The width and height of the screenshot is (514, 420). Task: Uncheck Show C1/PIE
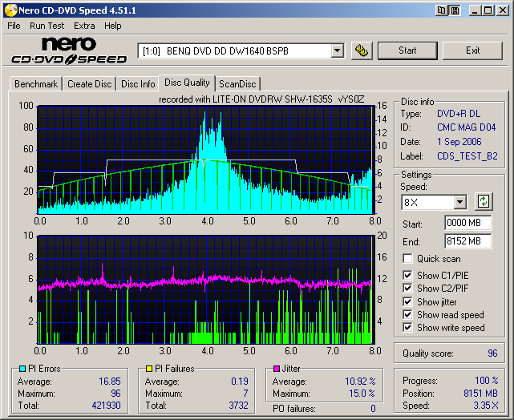click(x=407, y=275)
